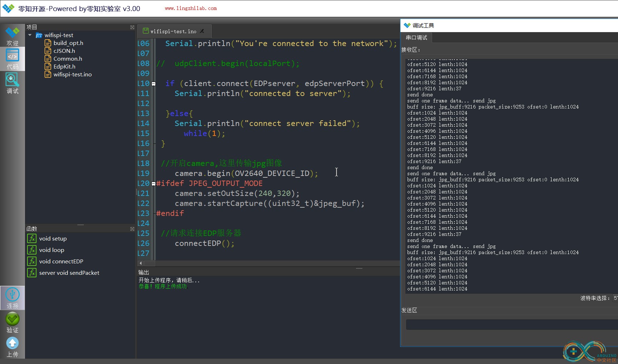
Task: Jump to void connectEDP function
Action: [61, 261]
